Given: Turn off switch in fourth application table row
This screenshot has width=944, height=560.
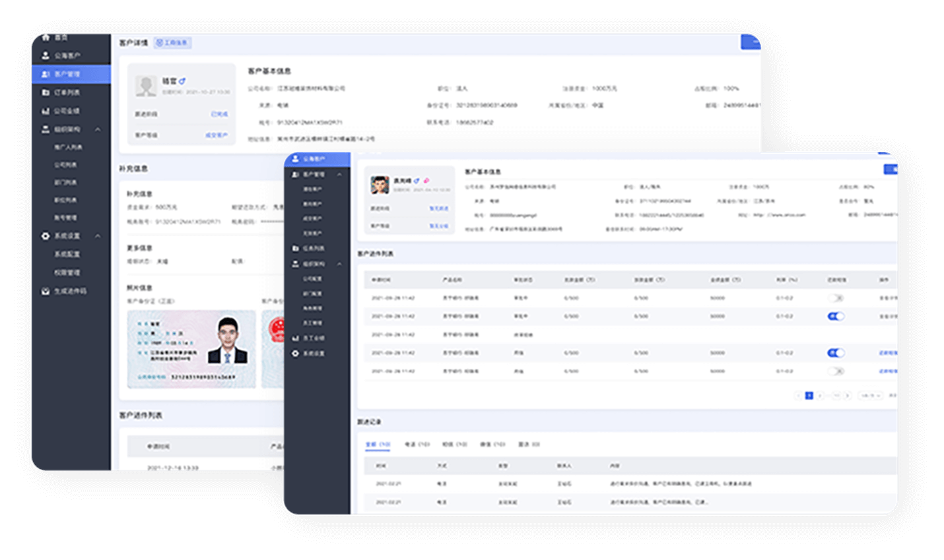Looking at the screenshot, I should point(836,353).
